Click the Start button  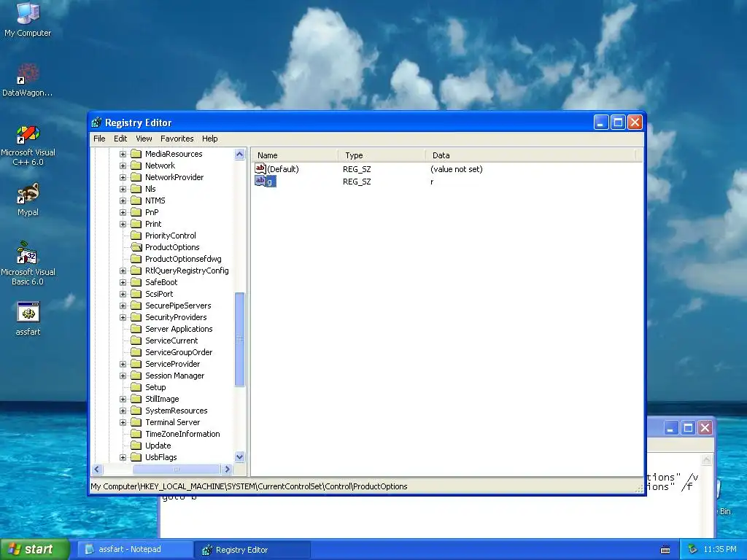point(34,549)
